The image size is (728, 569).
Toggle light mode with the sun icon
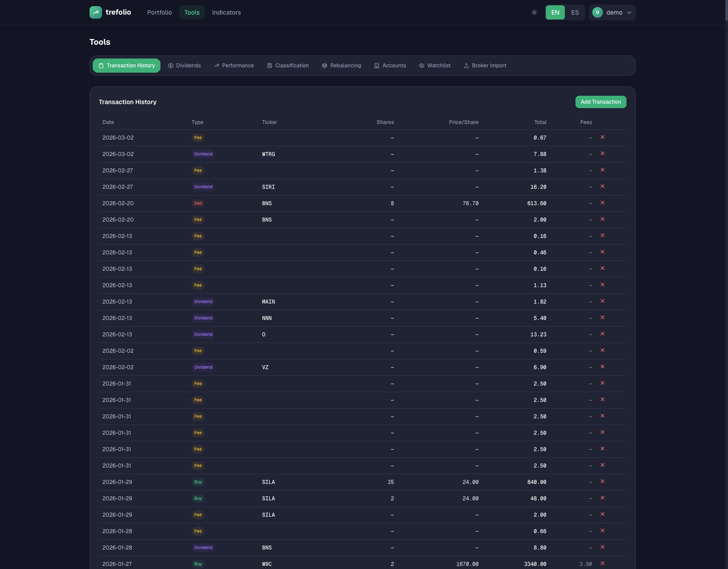click(x=534, y=12)
